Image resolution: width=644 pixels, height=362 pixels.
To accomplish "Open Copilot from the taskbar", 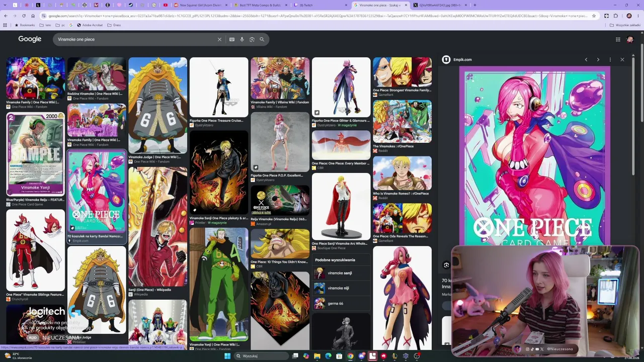I will click(x=306, y=356).
